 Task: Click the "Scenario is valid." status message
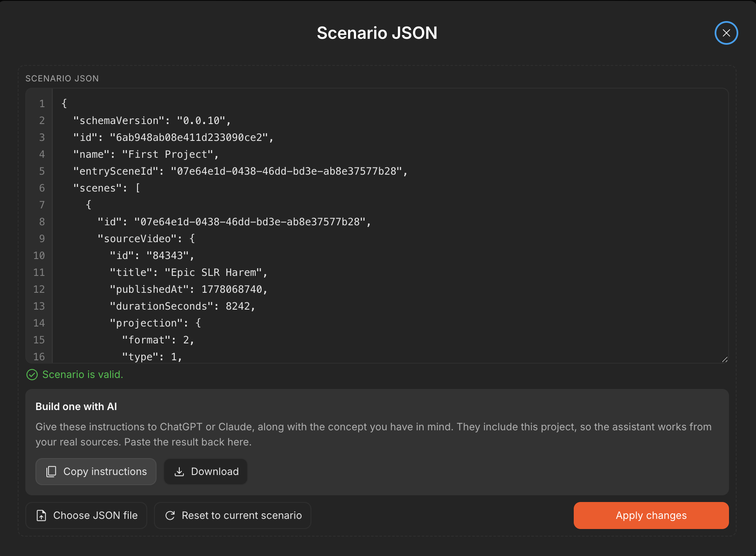[x=83, y=375]
